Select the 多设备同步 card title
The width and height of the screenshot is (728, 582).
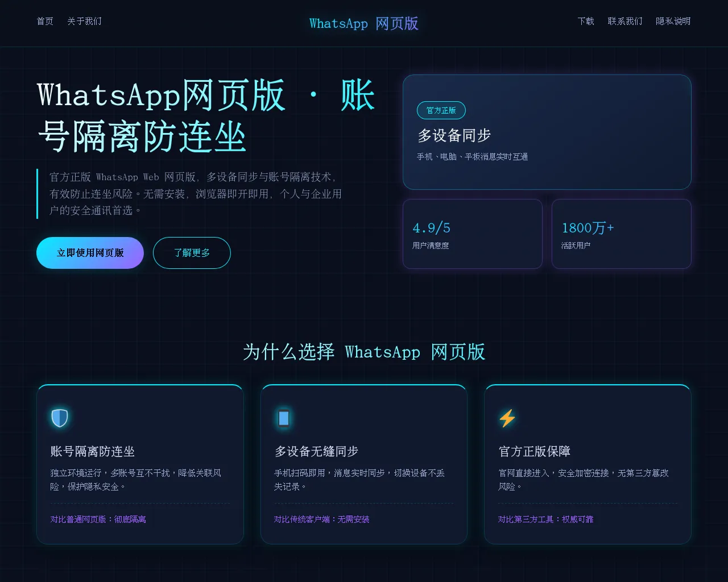[x=454, y=135]
